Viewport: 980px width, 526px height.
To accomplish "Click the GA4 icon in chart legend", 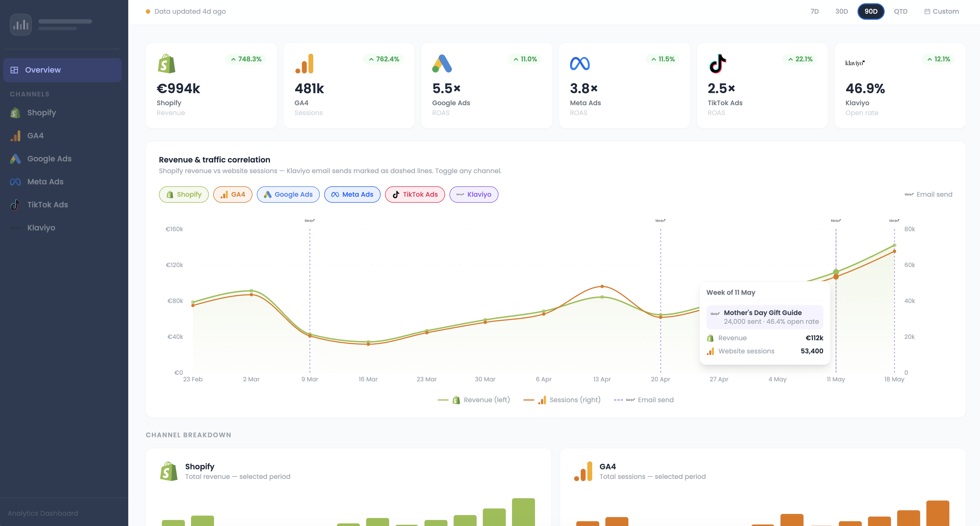I will (542, 400).
